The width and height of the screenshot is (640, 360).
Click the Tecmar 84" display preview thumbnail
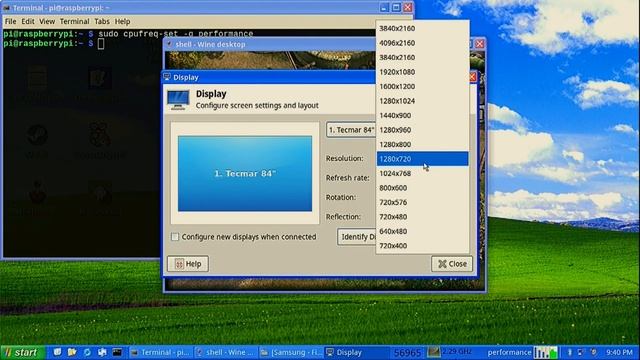click(245, 173)
